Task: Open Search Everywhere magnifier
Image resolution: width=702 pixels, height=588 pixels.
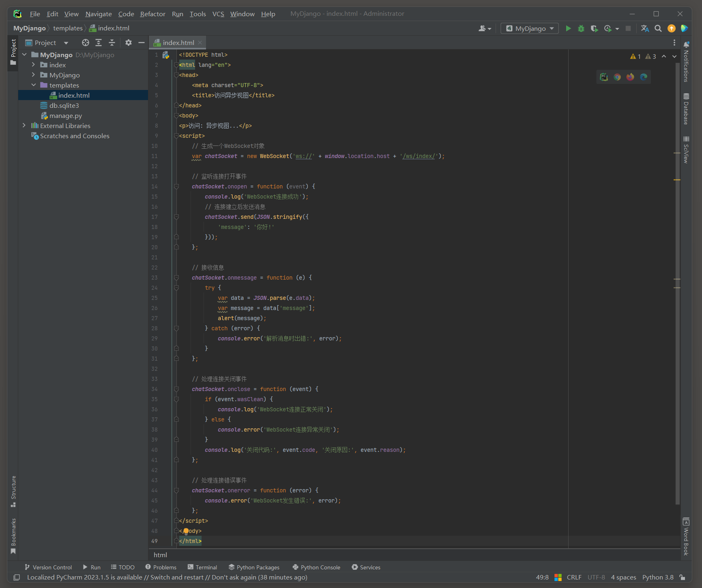Action: (658, 28)
